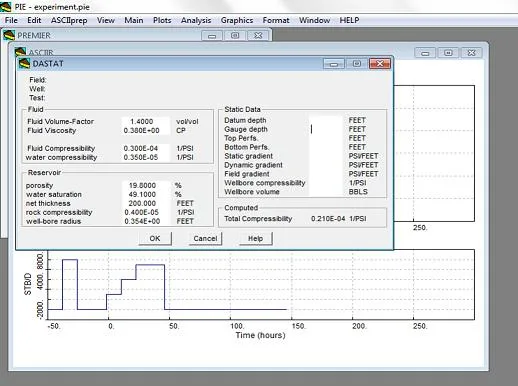Image resolution: width=518 pixels, height=386 pixels.
Task: Click the 'Field:' label in DASTAT
Action: (38, 80)
